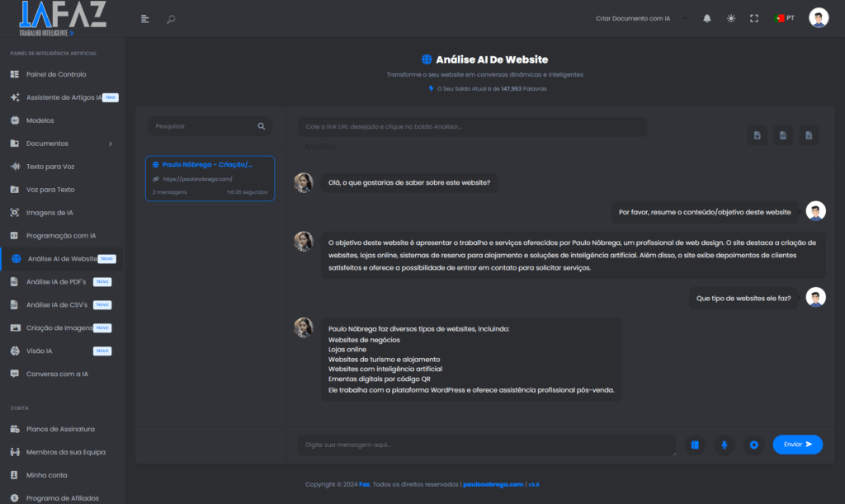Open Análise IA de PDF's menu item

pyautogui.click(x=56, y=282)
